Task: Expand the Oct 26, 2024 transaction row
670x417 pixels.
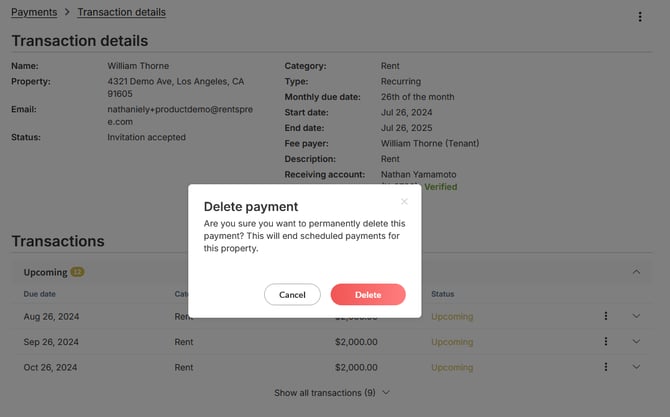Action: click(636, 367)
